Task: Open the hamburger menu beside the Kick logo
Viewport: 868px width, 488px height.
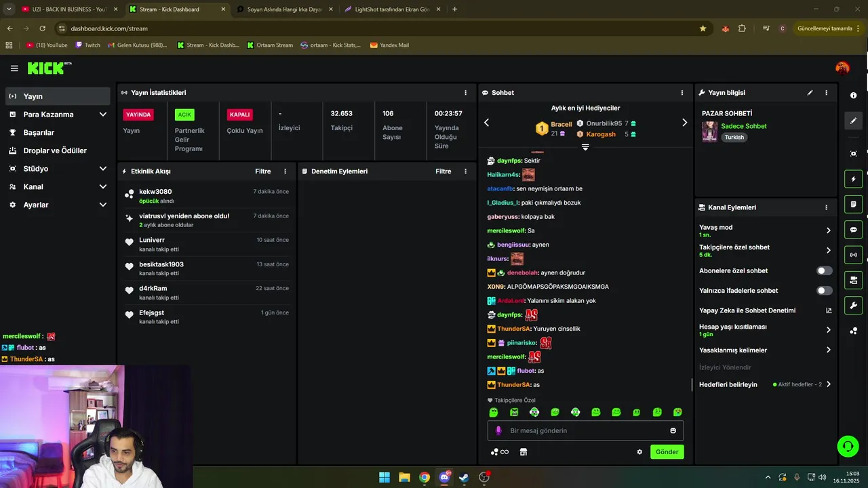Action: point(14,68)
